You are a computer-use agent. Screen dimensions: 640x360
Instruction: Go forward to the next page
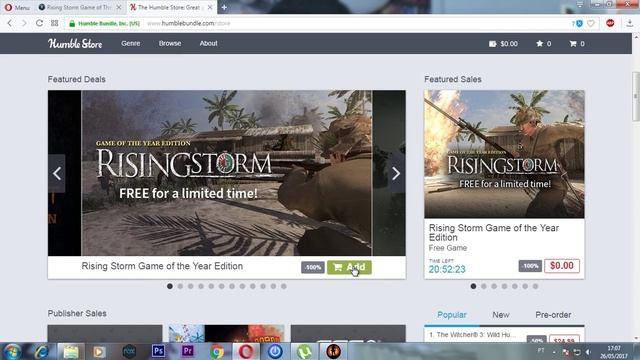[24, 23]
